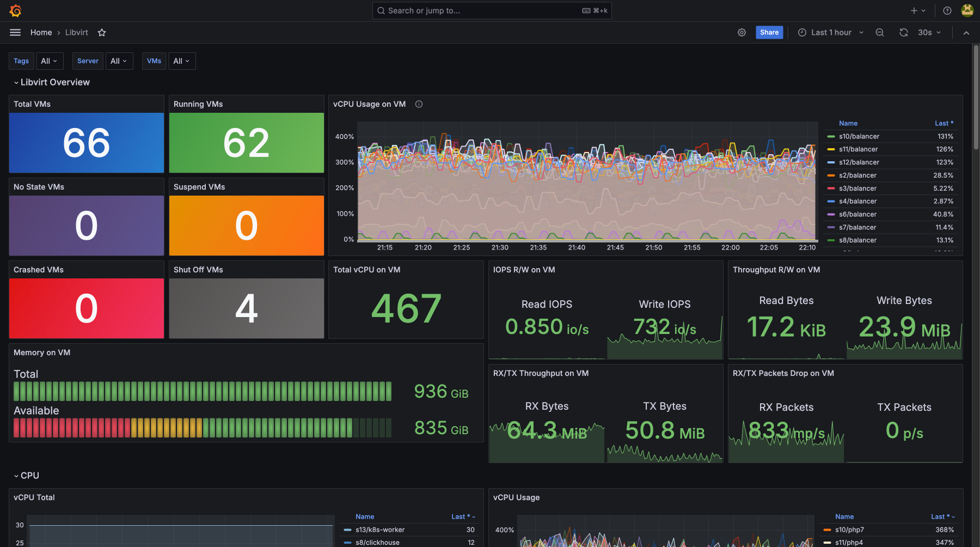Click the vCPU Usage info icon
This screenshot has width=980, height=547.
419,104
